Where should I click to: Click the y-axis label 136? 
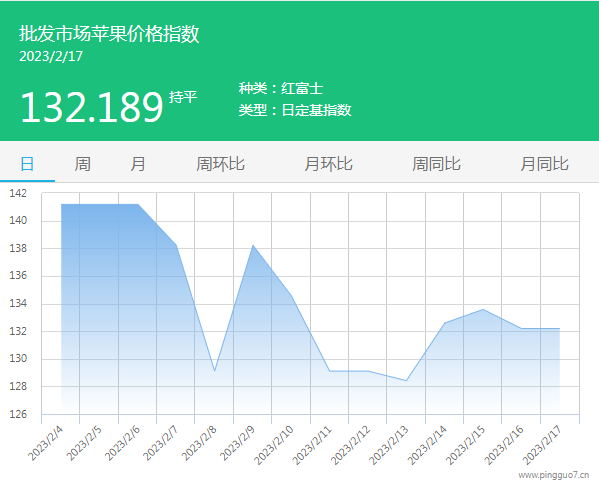point(18,276)
